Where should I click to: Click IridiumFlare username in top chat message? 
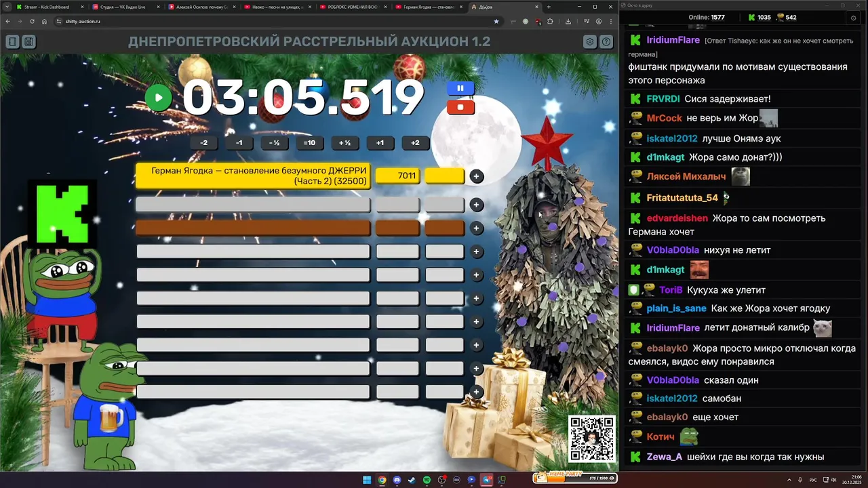coord(673,40)
